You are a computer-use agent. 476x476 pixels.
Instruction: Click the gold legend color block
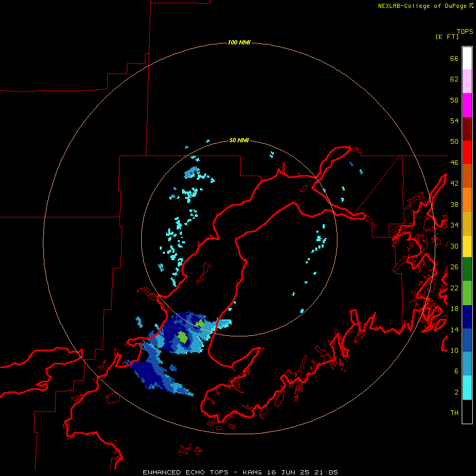click(467, 224)
